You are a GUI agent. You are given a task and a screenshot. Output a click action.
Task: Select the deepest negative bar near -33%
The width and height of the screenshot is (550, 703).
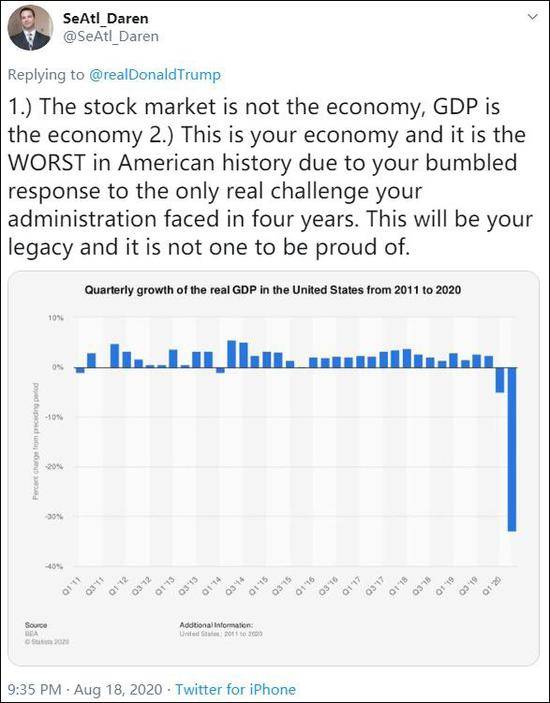pos(511,449)
